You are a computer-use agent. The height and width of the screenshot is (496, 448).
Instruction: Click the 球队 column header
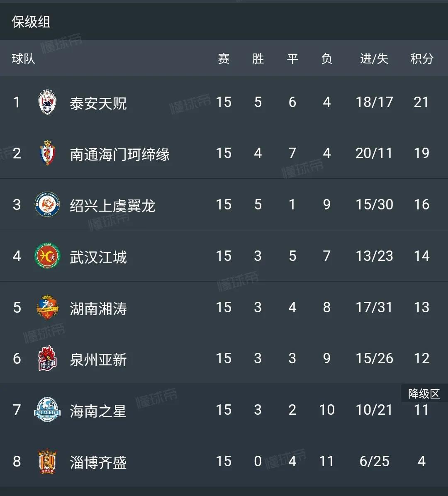click(x=23, y=58)
